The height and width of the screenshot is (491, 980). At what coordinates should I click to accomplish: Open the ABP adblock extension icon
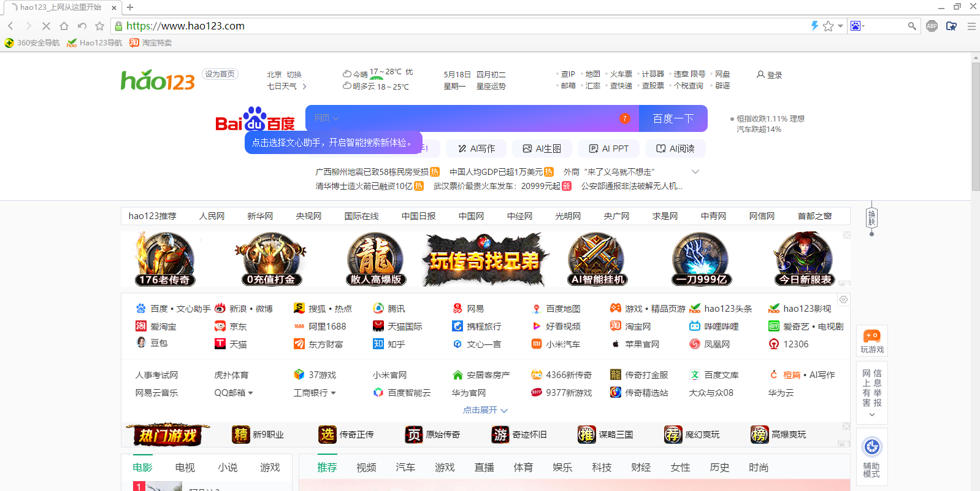click(x=932, y=26)
